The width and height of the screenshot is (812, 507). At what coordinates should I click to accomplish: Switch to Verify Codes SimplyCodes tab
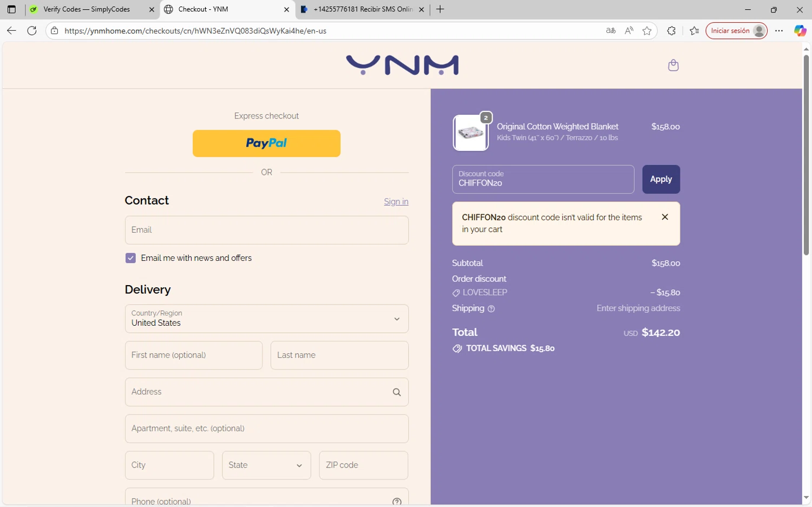[x=92, y=9]
